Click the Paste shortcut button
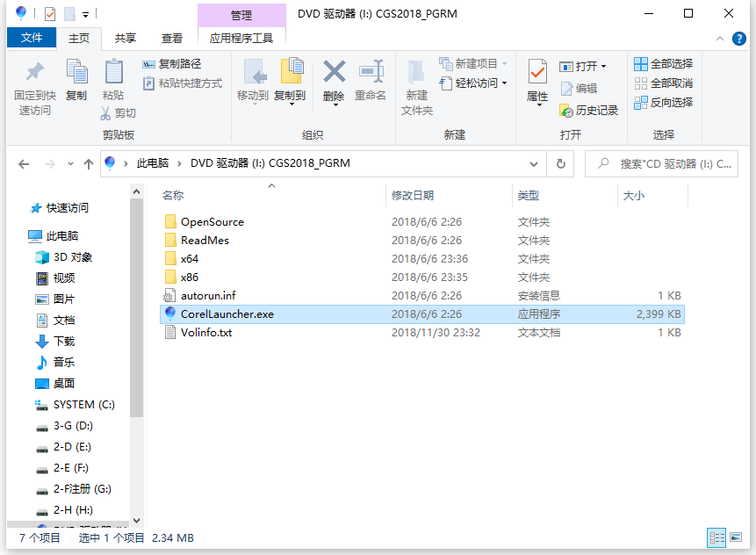The height and width of the screenshot is (555, 756). (183, 83)
